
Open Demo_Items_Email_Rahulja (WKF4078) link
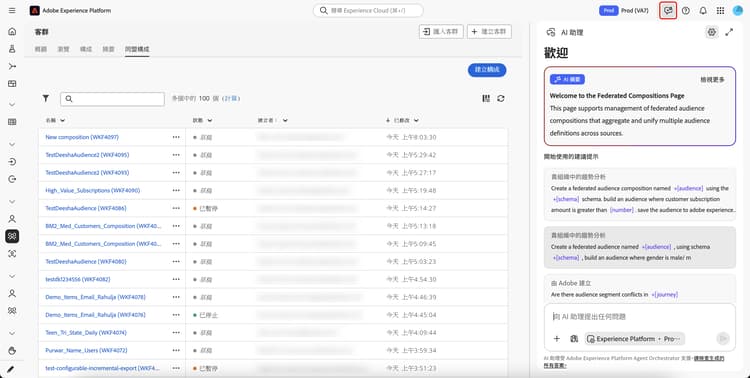(95, 297)
